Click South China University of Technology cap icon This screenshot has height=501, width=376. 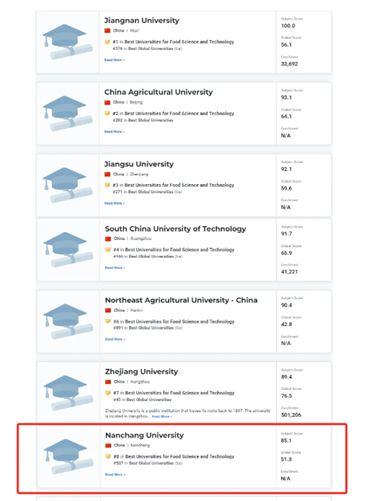68,250
